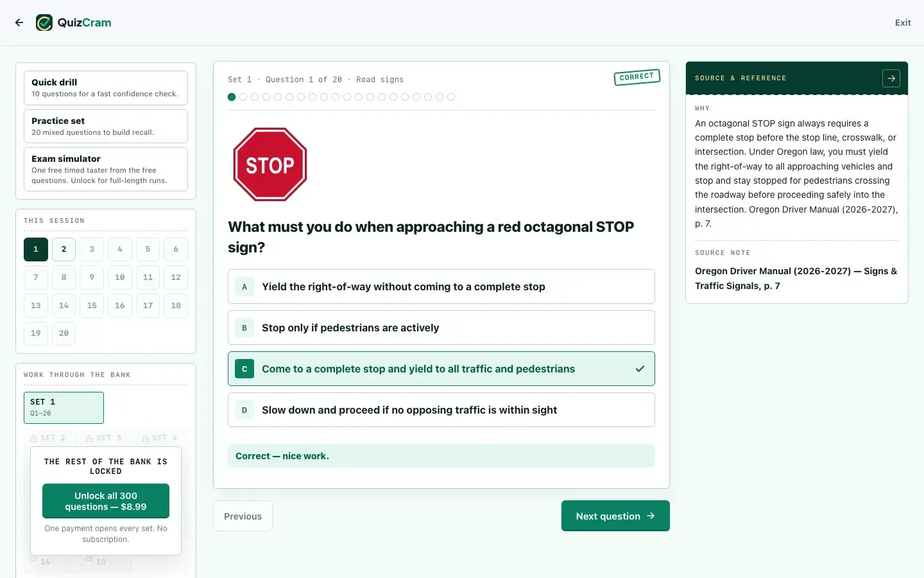Click the 'One payment opens every set' note
This screenshot has width=924, height=578.
(106, 534)
